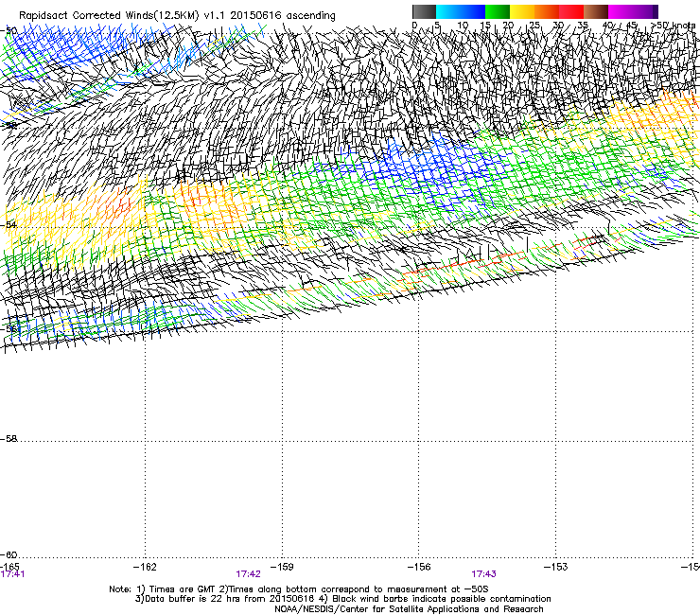This screenshot has height=615, width=700.
Task: Click the legend scale value '30'
Action: tap(558, 26)
